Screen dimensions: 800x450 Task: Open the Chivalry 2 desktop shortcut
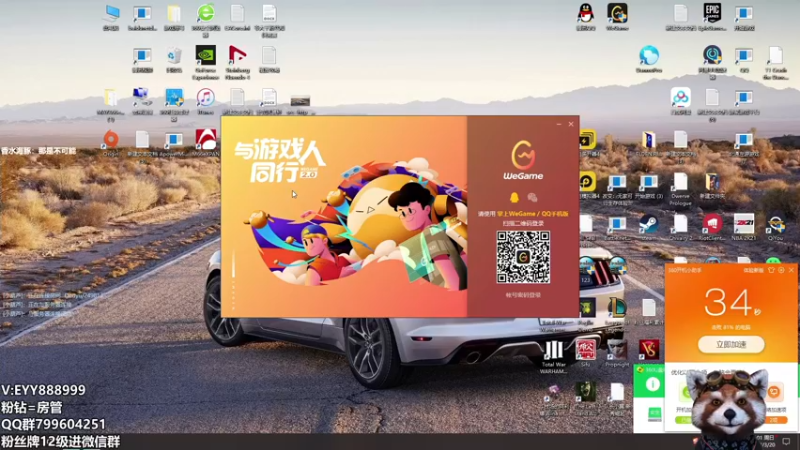click(681, 228)
